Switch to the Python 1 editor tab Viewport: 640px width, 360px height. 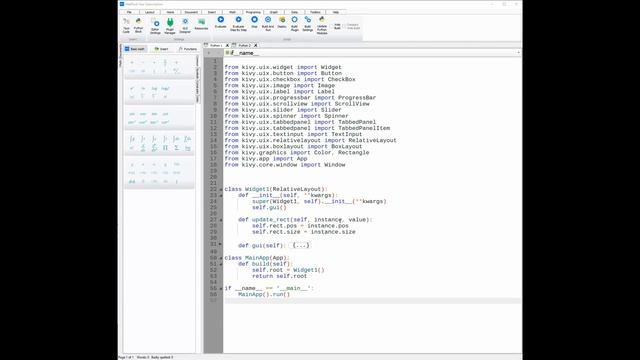[x=215, y=45]
